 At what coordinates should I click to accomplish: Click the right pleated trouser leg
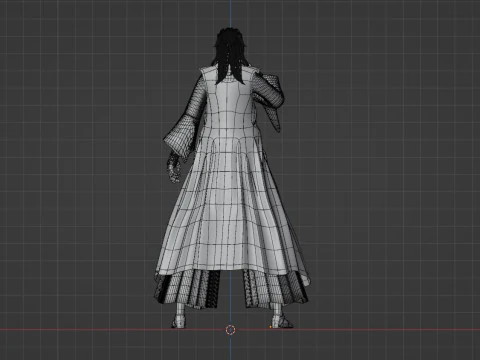click(x=275, y=289)
